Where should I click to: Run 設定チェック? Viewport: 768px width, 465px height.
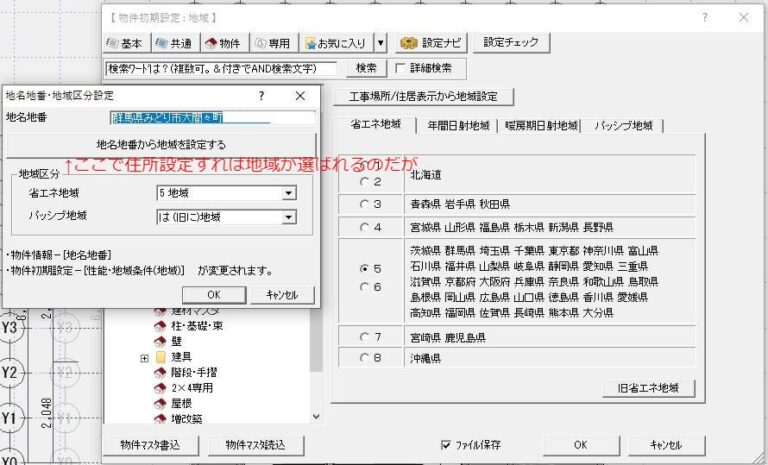[511, 42]
